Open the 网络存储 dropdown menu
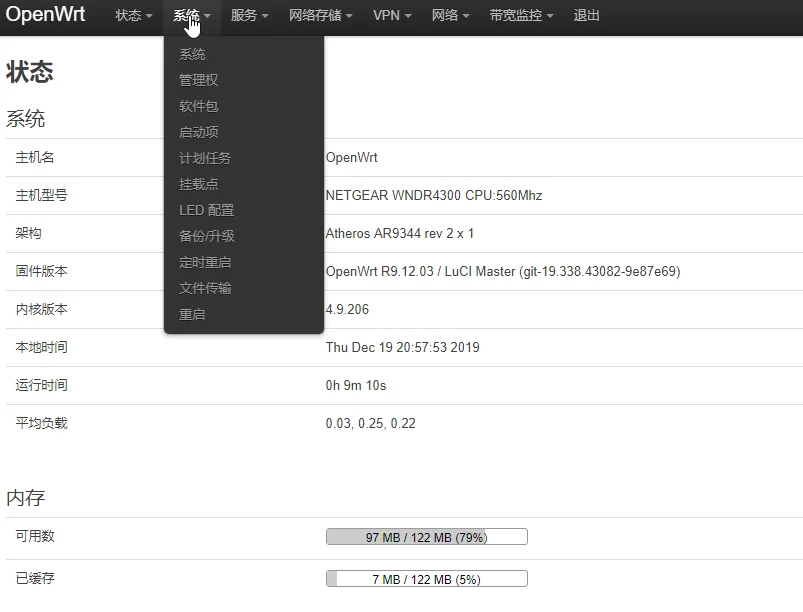This screenshot has height=612, width=803. pyautogui.click(x=321, y=15)
